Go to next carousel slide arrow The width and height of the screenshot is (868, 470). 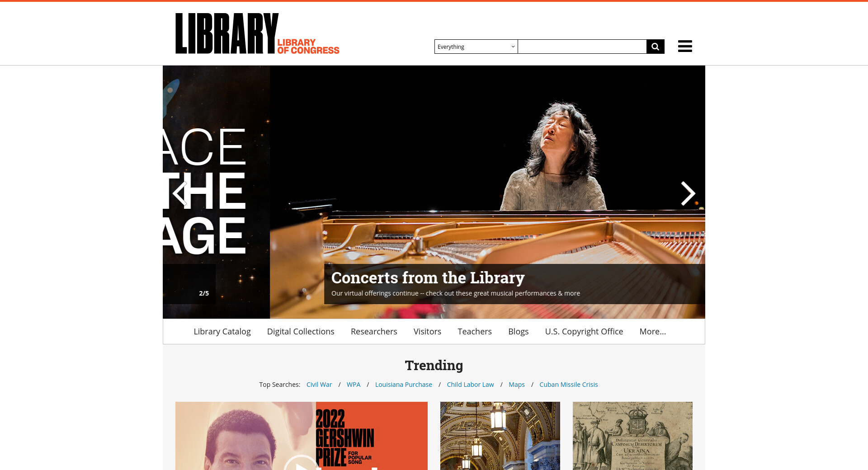(688, 193)
